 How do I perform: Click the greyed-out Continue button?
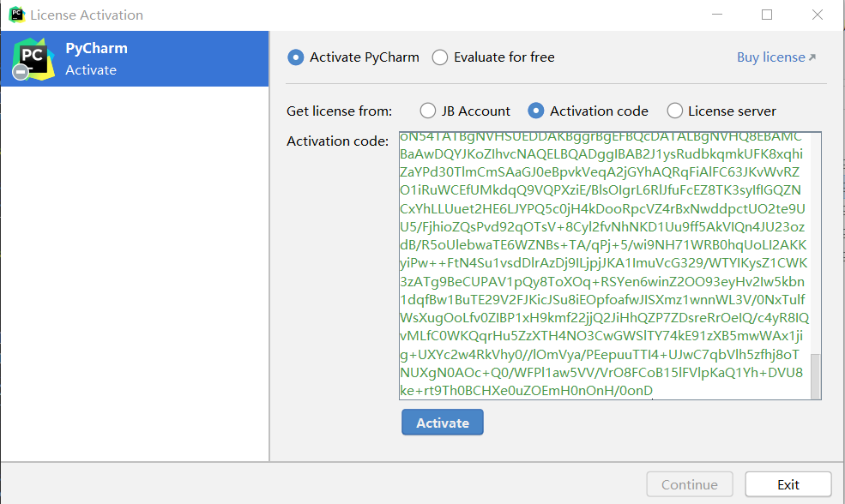(x=689, y=484)
